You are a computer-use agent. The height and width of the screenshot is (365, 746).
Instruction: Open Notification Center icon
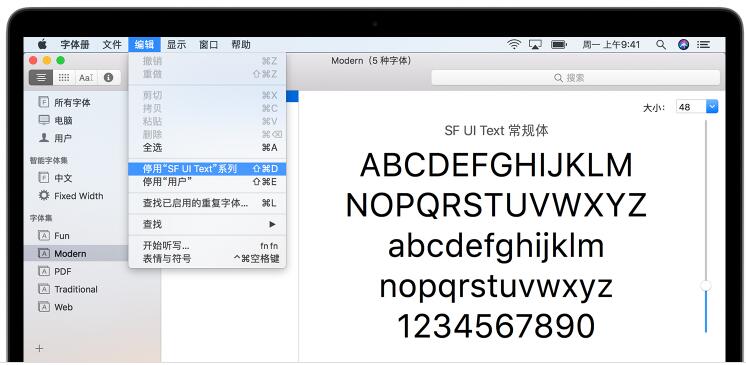704,45
